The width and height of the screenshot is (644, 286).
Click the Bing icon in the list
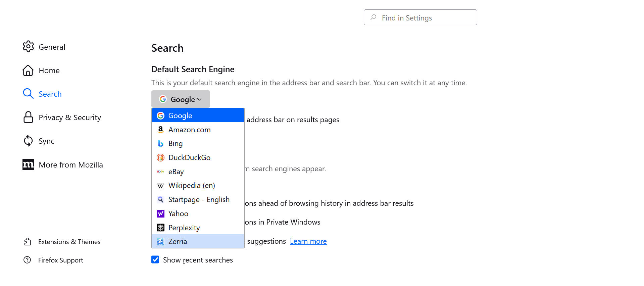160,143
